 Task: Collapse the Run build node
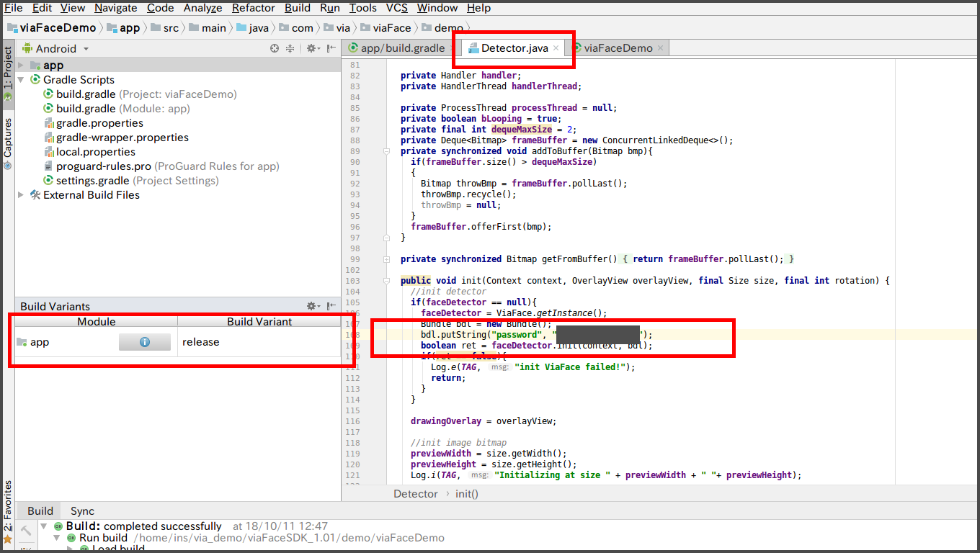(58, 538)
